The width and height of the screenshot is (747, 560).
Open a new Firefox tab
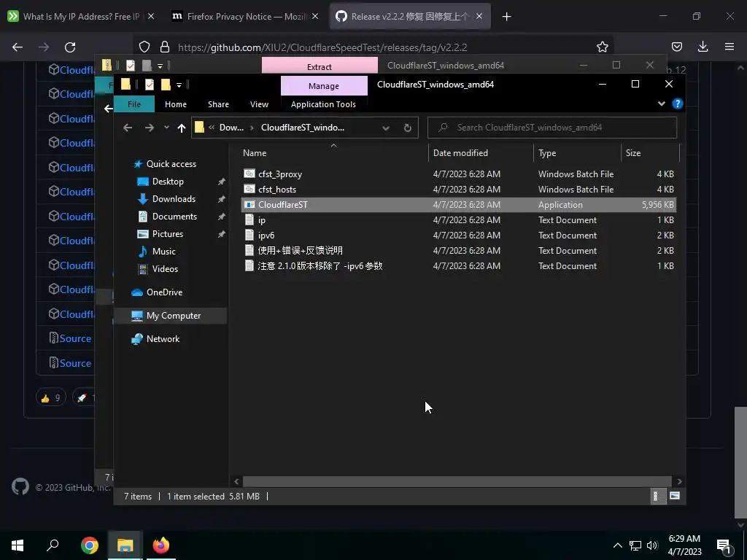[506, 17]
